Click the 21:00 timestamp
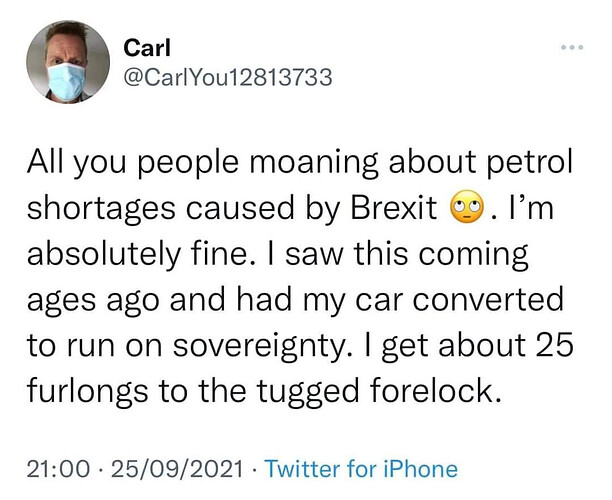This screenshot has width=612, height=500. (x=58, y=469)
